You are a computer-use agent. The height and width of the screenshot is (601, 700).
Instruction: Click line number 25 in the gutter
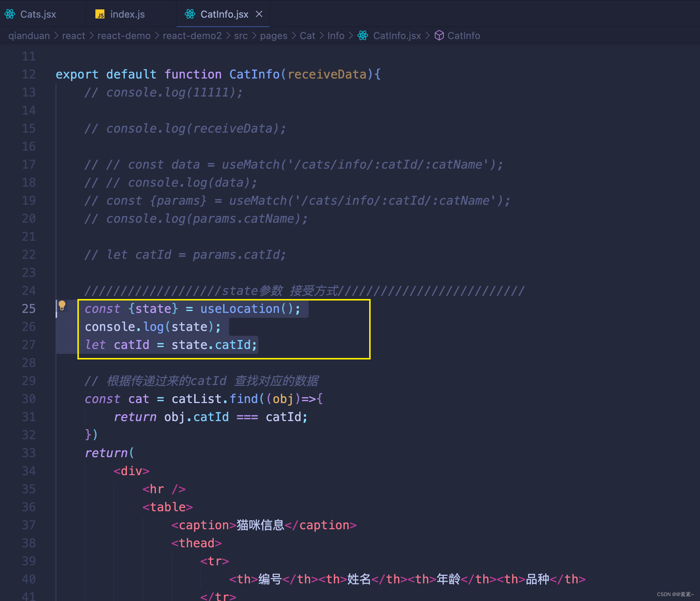29,309
